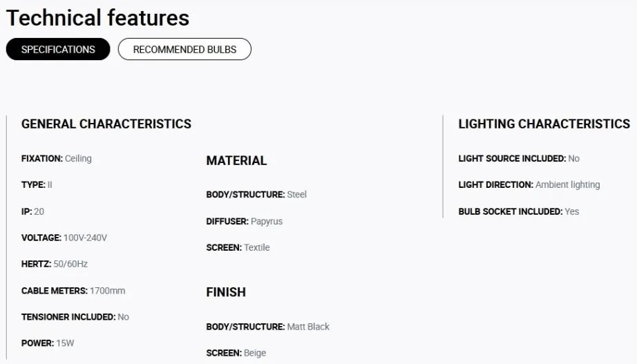Screen dimensions: 637x364
Task: Select the Tensioner Included: No line
Action: pos(75,317)
